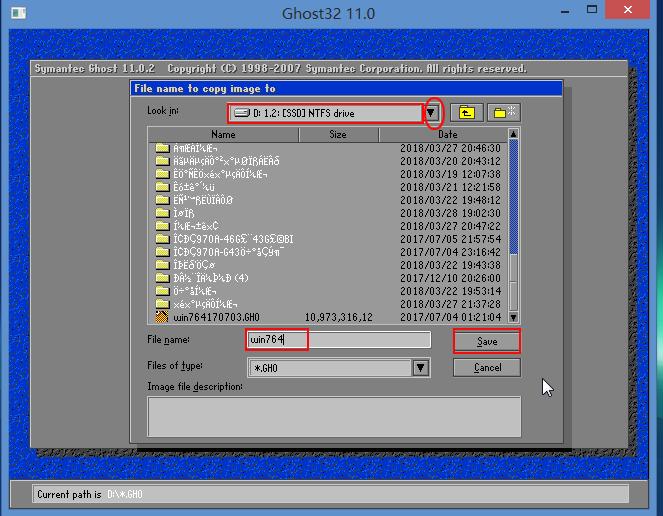Click the folder icon dated 2018/03/28 19:02:30

tap(162, 213)
